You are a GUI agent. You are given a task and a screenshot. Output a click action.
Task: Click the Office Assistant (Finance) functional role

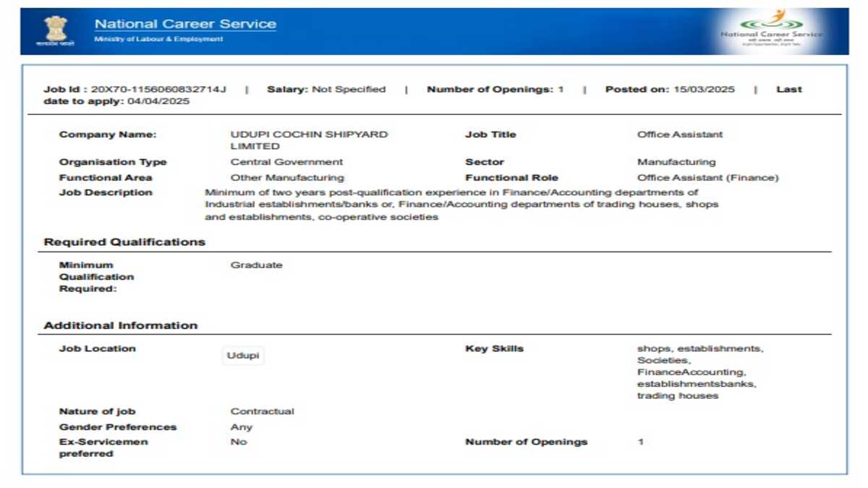[x=708, y=177]
